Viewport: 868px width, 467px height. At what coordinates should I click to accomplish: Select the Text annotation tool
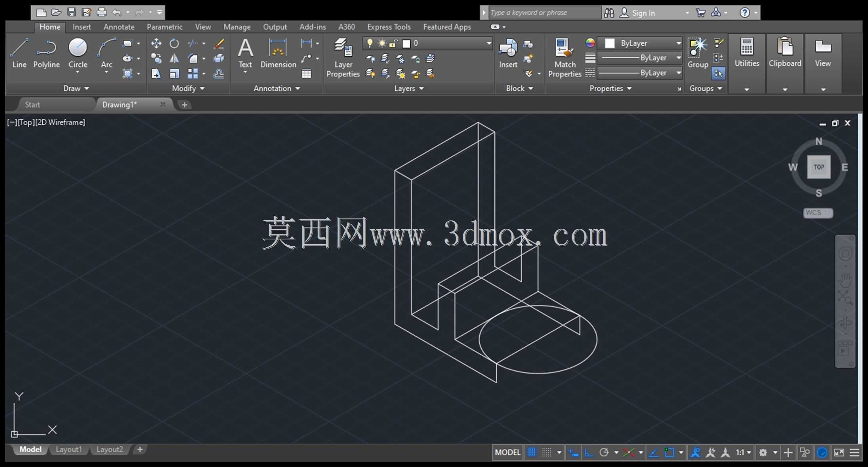tap(245, 53)
